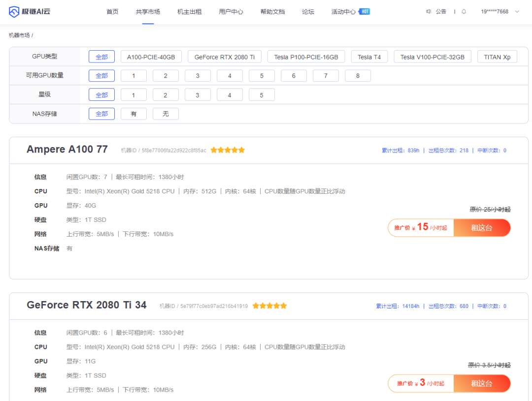Filter by Tesla V100-PCIE-32GB type

click(432, 57)
